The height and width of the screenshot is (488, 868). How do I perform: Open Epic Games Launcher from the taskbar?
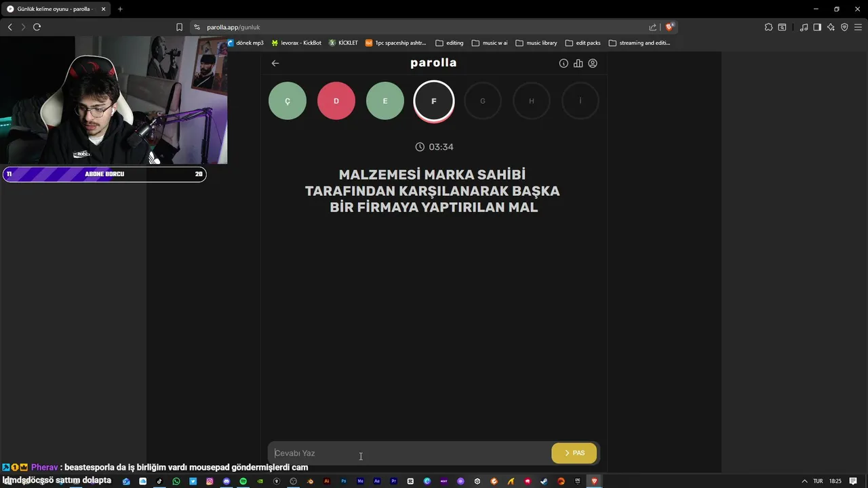(577, 481)
